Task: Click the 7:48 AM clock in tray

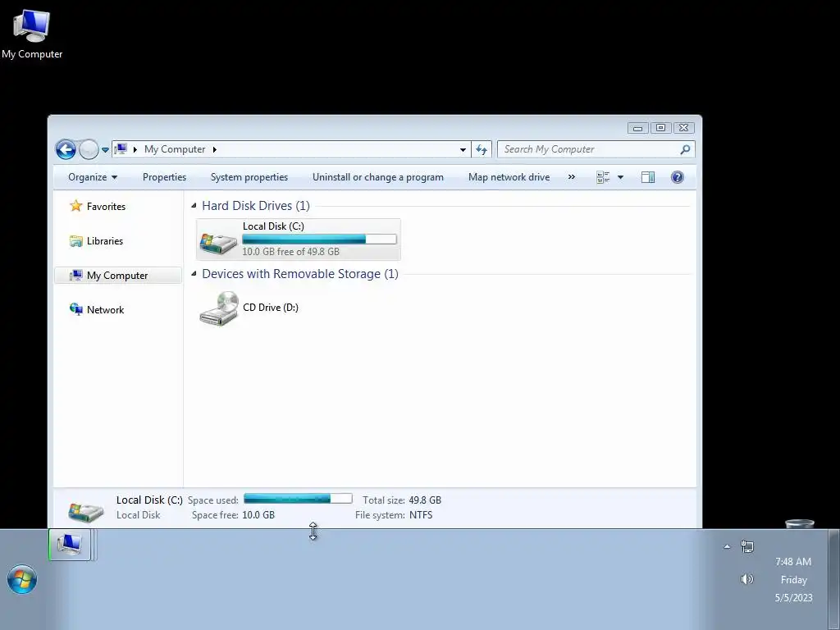Action: coord(793,561)
